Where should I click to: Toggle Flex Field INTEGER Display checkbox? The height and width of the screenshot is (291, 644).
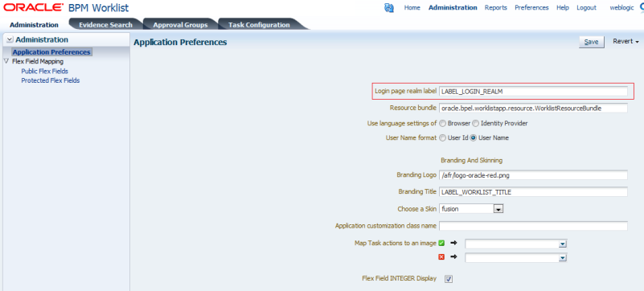(x=449, y=279)
